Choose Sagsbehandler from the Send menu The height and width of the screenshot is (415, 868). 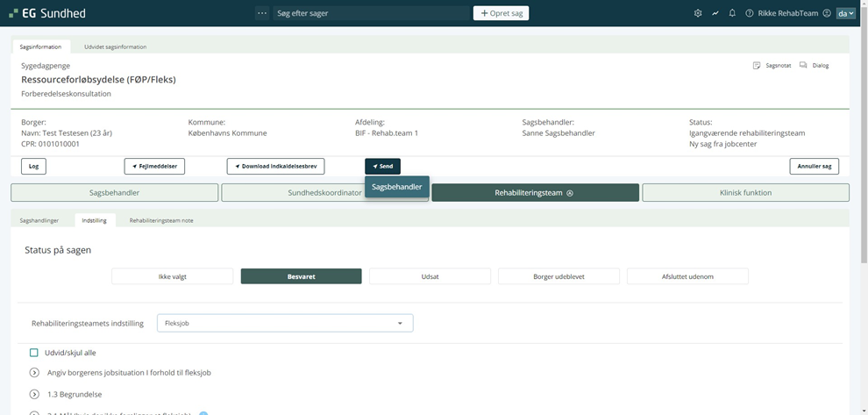click(x=397, y=186)
